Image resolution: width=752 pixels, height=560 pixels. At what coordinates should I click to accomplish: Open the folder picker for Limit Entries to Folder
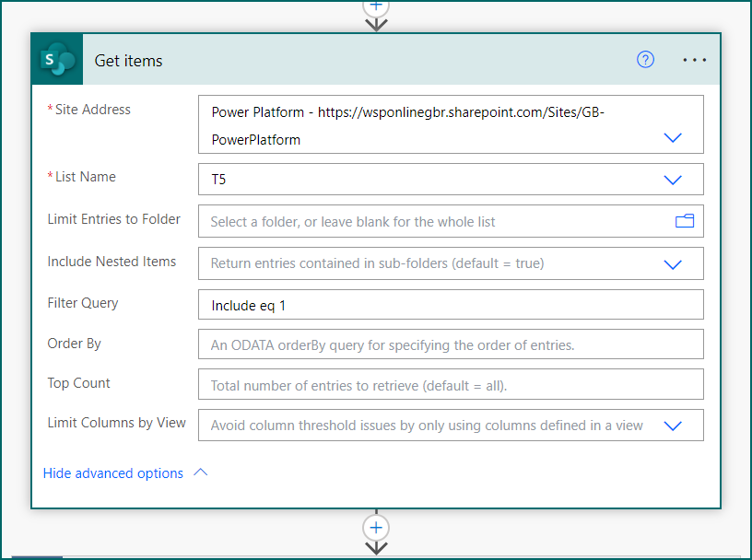tap(685, 221)
